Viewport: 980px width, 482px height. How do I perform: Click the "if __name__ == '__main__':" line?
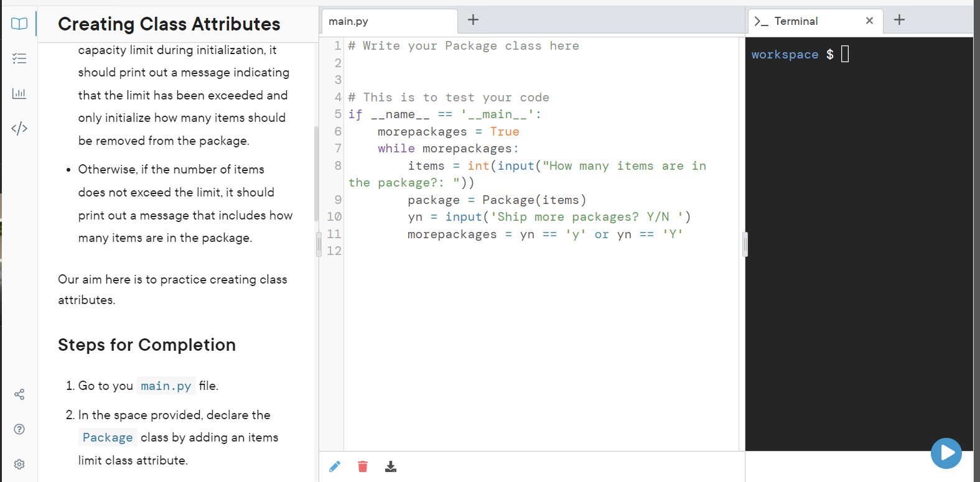[445, 114]
